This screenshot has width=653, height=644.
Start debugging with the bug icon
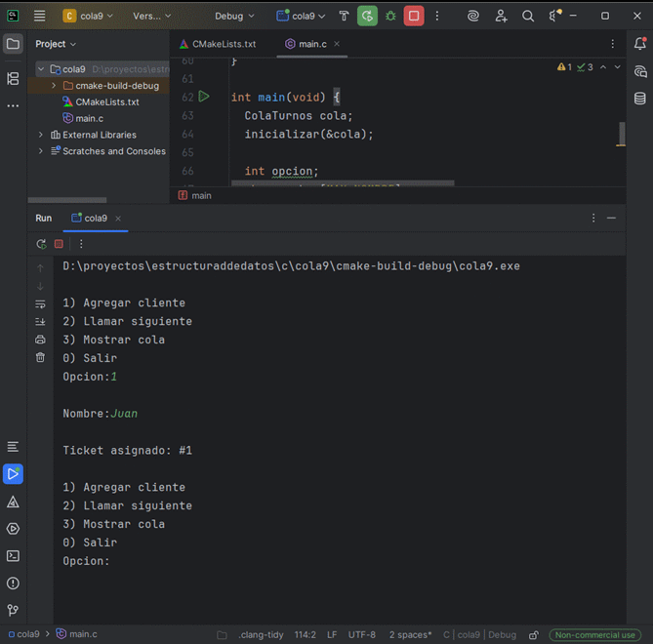pos(391,16)
